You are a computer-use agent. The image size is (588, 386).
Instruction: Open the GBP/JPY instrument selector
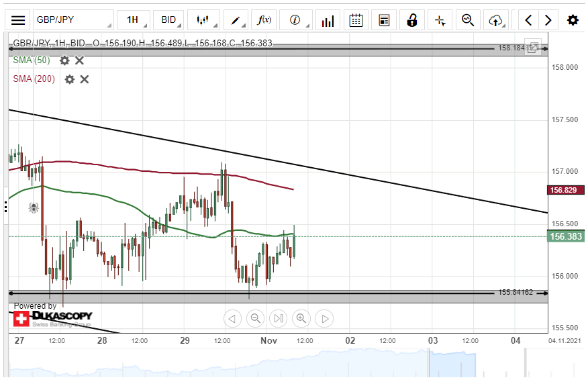pos(73,20)
